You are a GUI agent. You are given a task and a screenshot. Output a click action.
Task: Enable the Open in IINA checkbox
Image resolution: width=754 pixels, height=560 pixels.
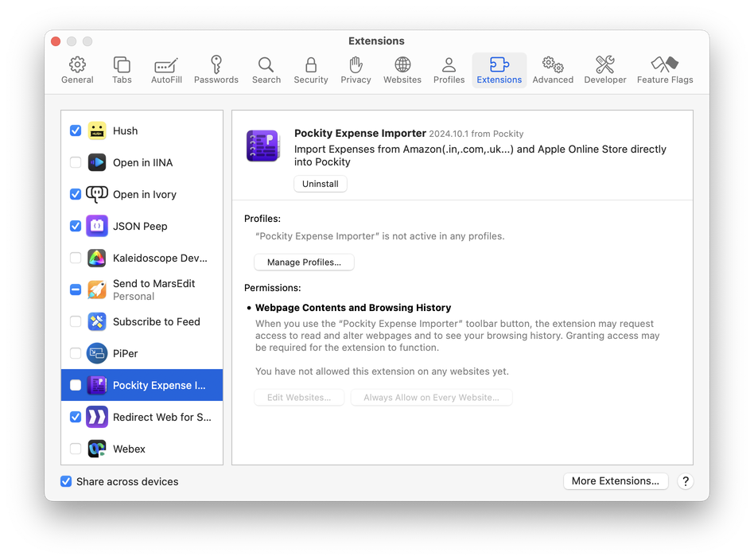76,162
